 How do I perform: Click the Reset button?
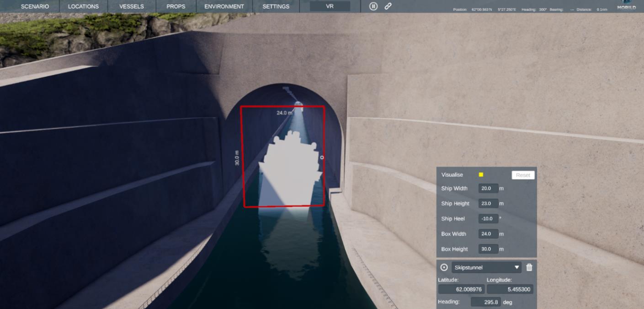pos(523,175)
